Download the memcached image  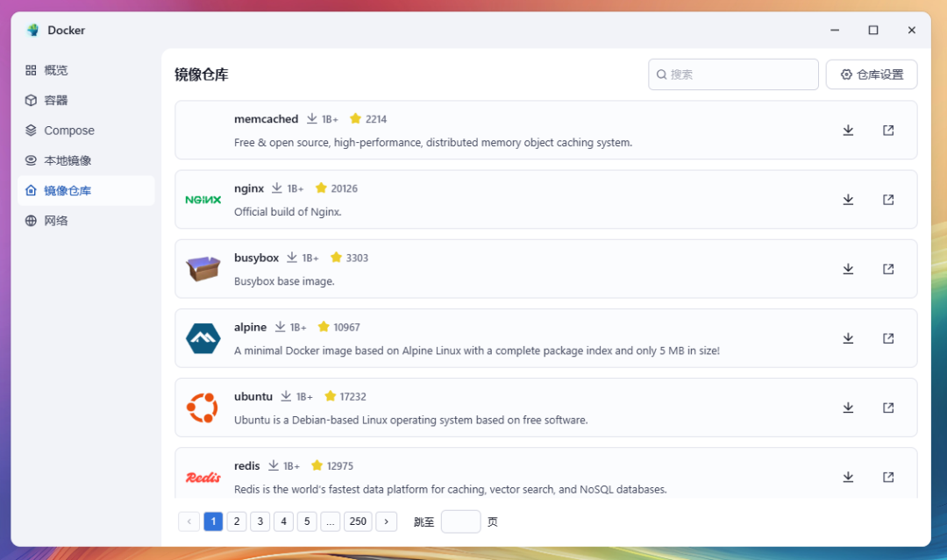point(848,131)
